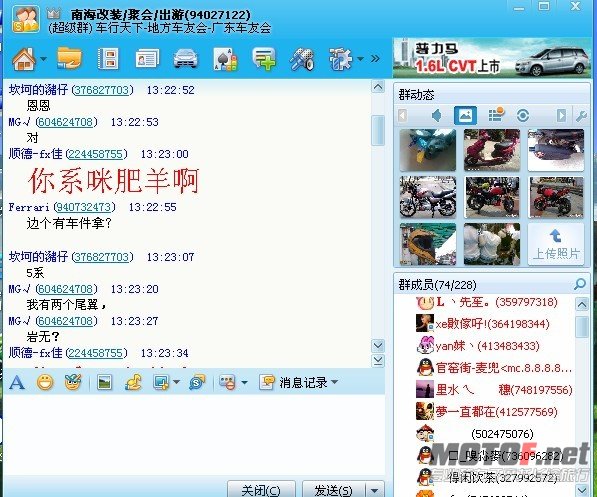Select member with number (502475076)
This screenshot has width=597, height=497.
[x=475, y=434]
